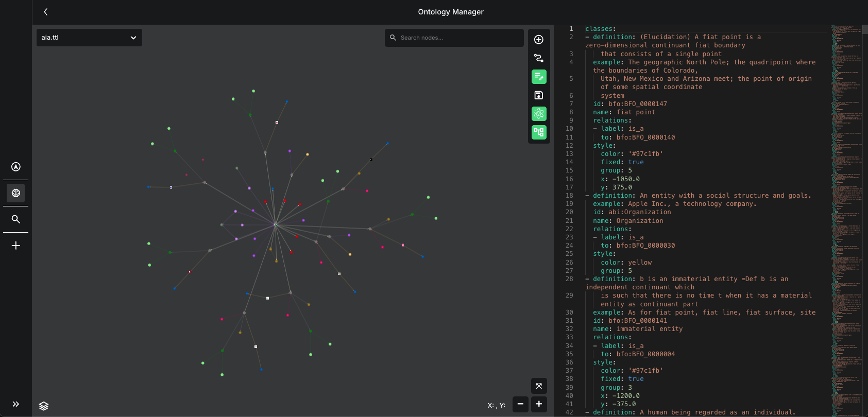Click the fit graph to view icon

pos(539,386)
